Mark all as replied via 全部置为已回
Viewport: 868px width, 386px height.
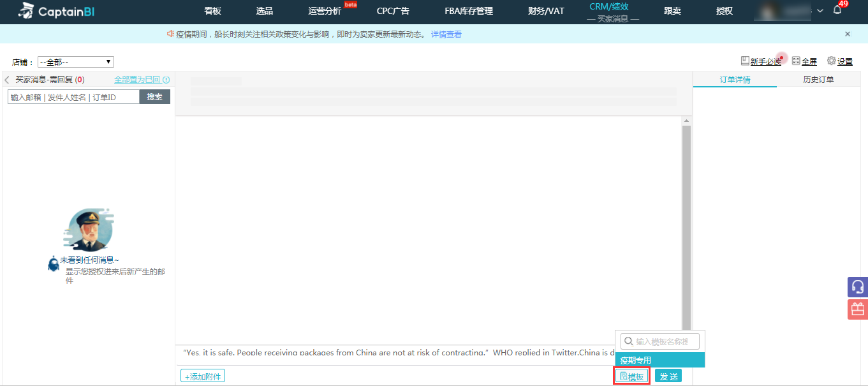137,80
